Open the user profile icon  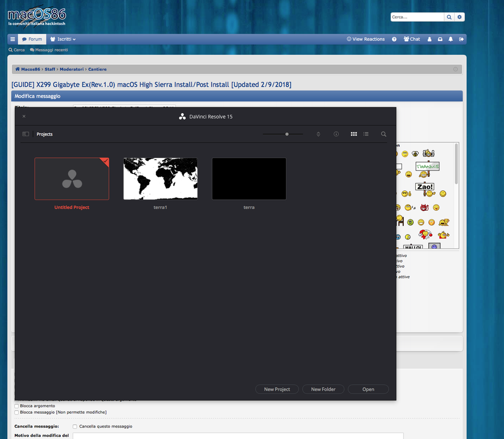[x=429, y=40]
